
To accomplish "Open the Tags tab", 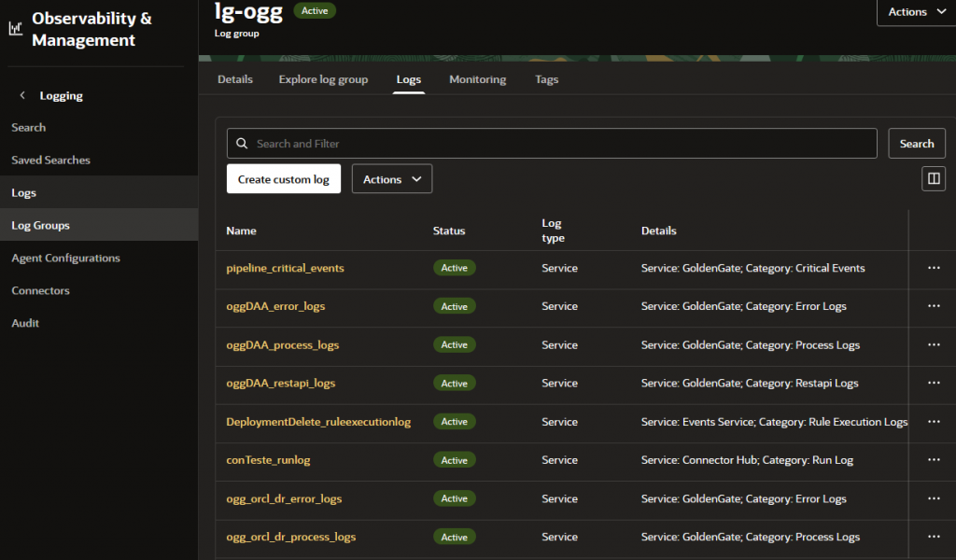I will 546,79.
